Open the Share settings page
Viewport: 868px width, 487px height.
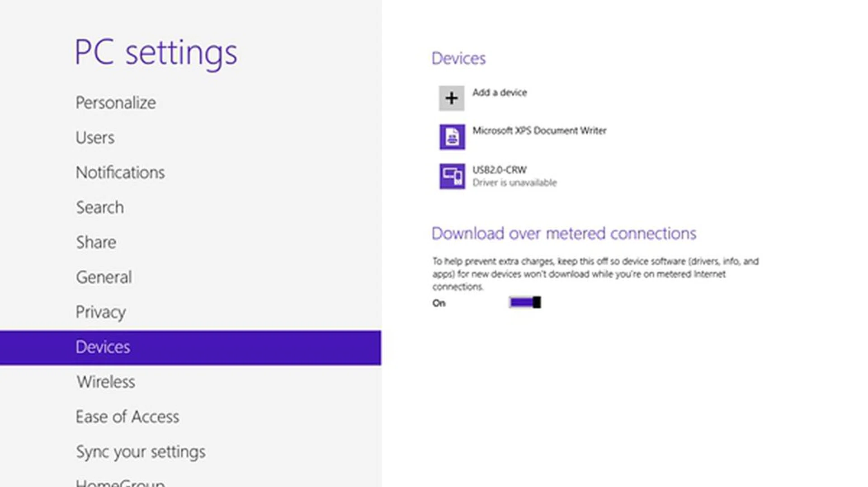click(x=96, y=243)
